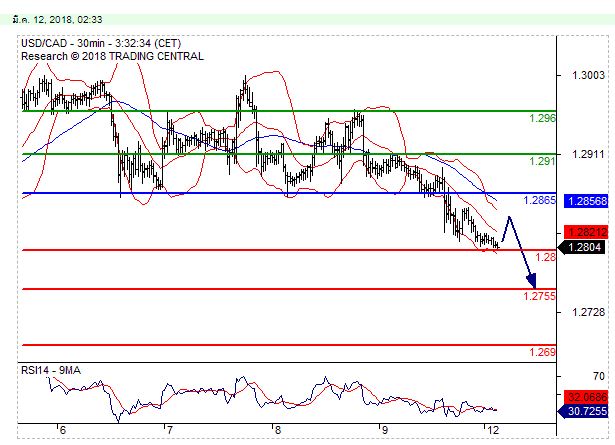Click the green 1.296 resistance label
This screenshot has width=615, height=445.
[x=542, y=118]
